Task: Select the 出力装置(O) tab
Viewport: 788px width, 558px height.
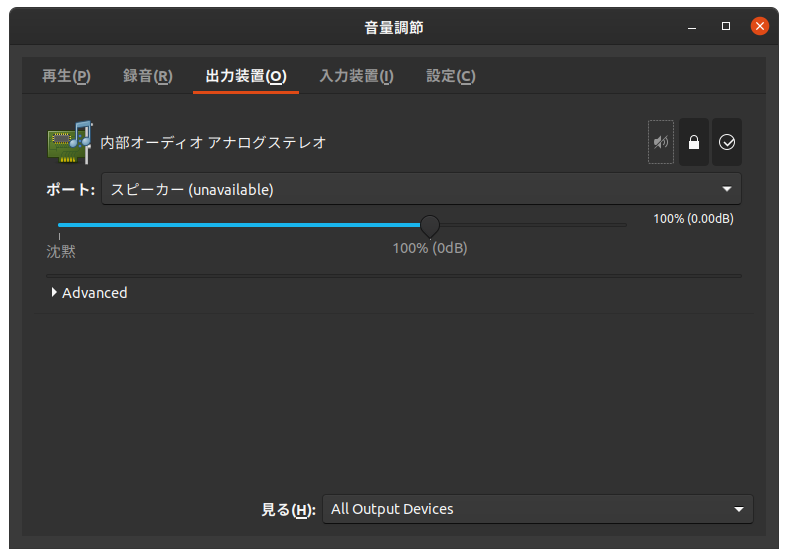Action: [x=246, y=76]
